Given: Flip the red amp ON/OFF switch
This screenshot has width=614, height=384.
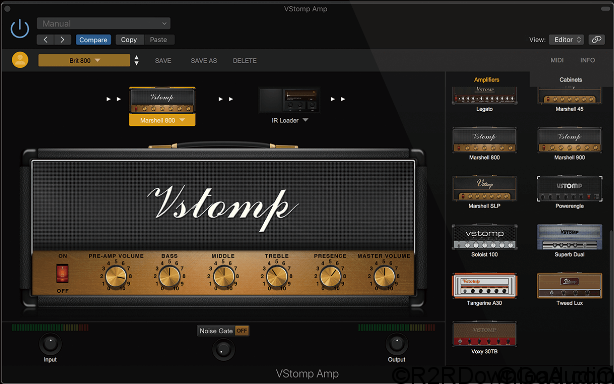Looking at the screenshot, I should tap(62, 273).
